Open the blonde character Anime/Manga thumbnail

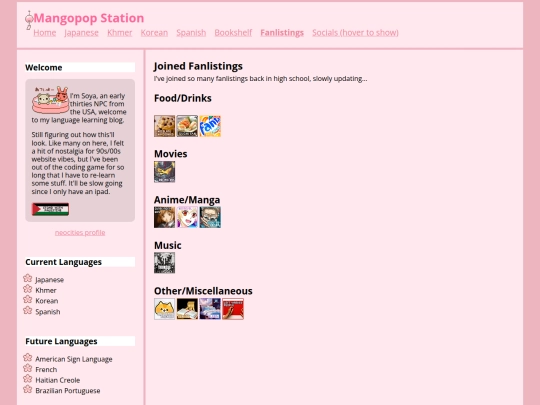click(x=187, y=217)
